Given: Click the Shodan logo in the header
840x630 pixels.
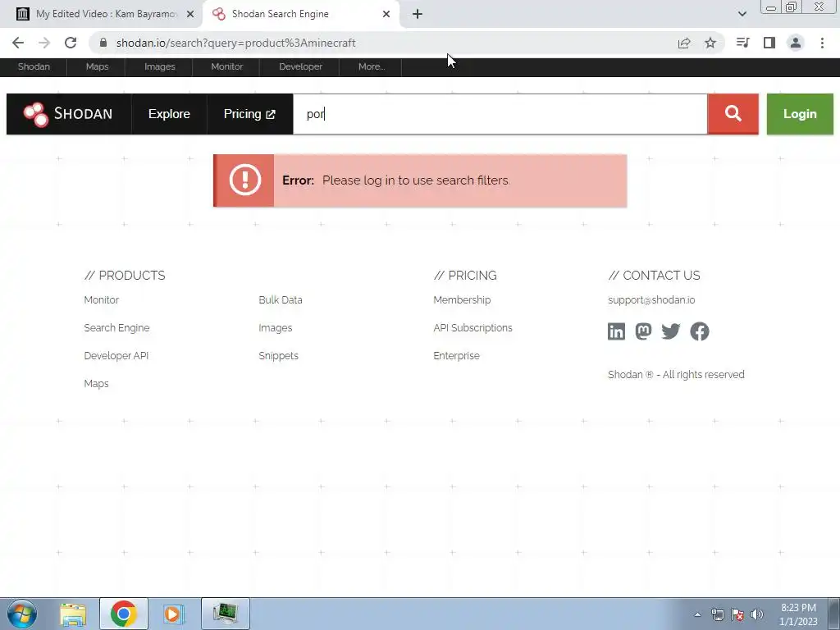Looking at the screenshot, I should [68, 113].
